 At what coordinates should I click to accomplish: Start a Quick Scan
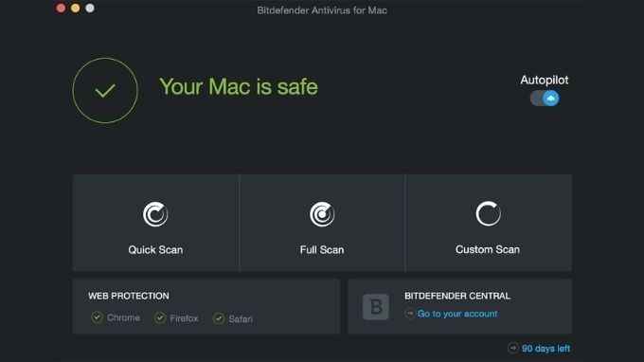155,223
